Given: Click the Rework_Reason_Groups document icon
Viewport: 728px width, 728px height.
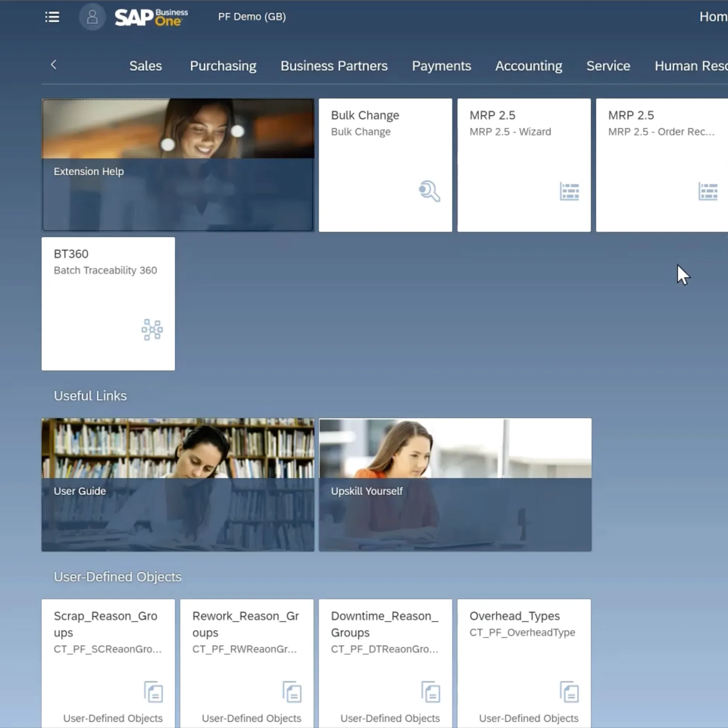Looking at the screenshot, I should (292, 692).
